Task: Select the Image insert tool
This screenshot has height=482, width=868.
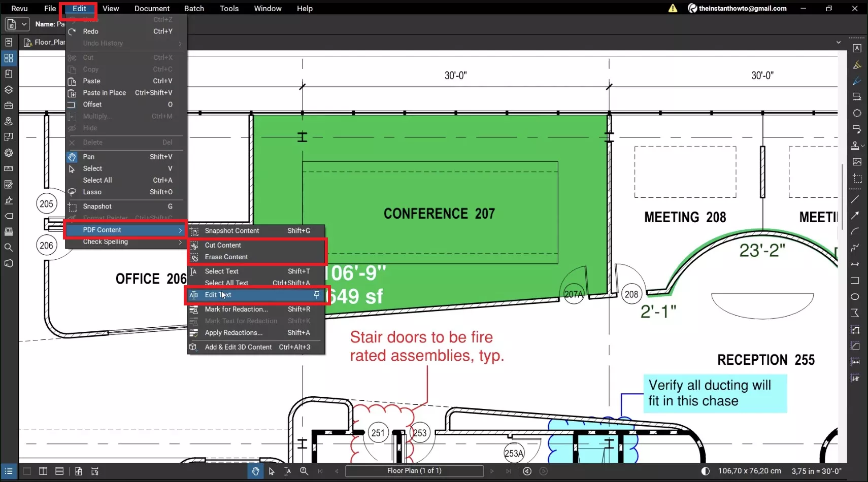Action: 857,162
